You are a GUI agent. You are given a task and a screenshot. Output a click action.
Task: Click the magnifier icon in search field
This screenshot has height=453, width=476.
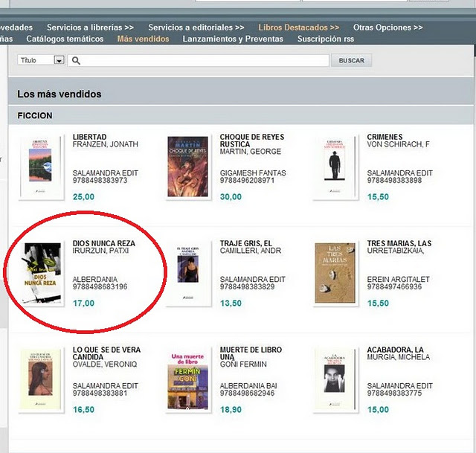click(x=76, y=61)
